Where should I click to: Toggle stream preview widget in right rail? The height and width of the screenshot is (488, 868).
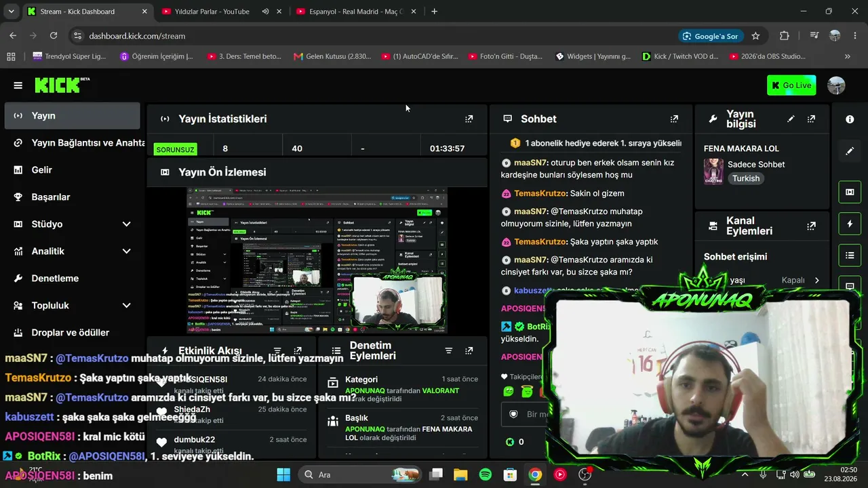[850, 192]
